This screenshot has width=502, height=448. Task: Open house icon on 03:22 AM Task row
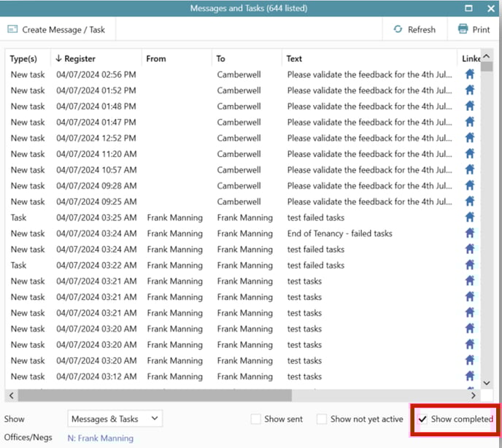[x=470, y=265]
